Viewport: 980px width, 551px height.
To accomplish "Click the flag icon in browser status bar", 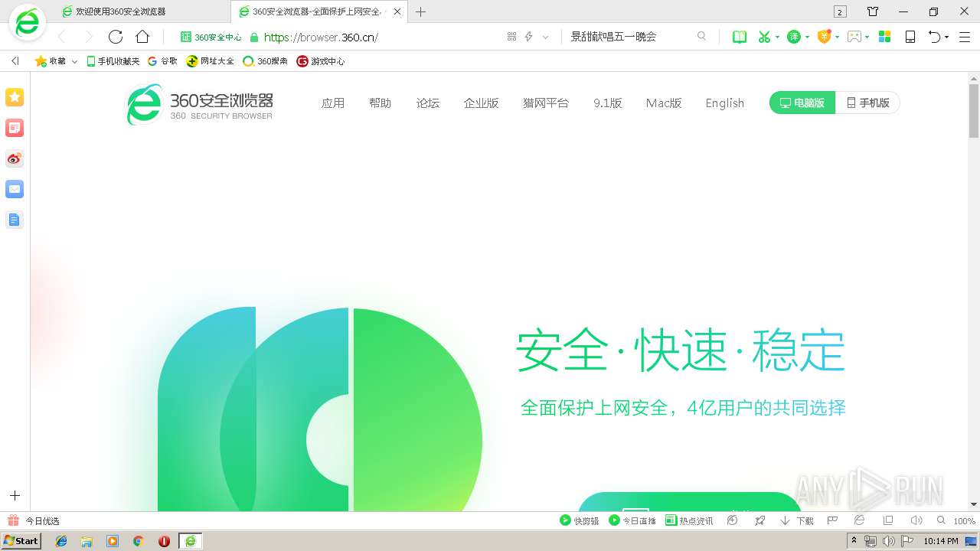I will click(832, 520).
